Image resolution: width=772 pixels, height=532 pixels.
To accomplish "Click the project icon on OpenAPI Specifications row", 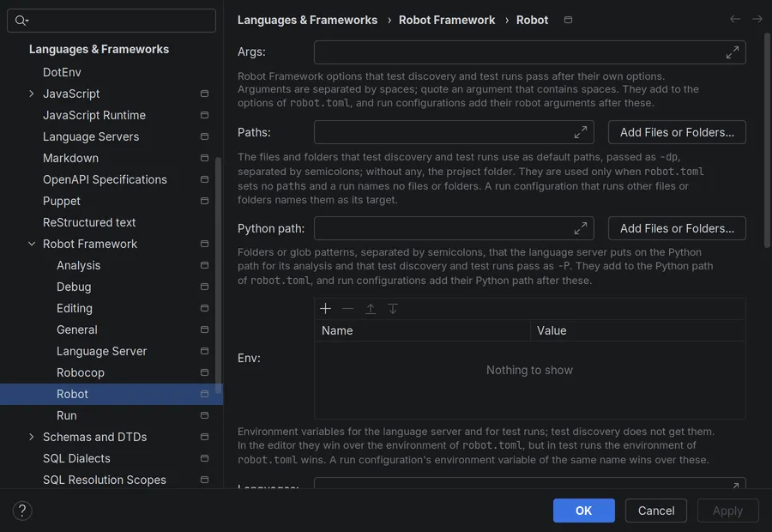I will [x=204, y=179].
